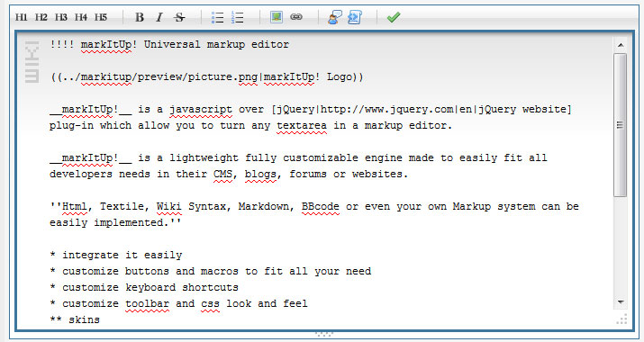The image size is (644, 342).
Task: Insert a numbered list
Action: coord(238,17)
